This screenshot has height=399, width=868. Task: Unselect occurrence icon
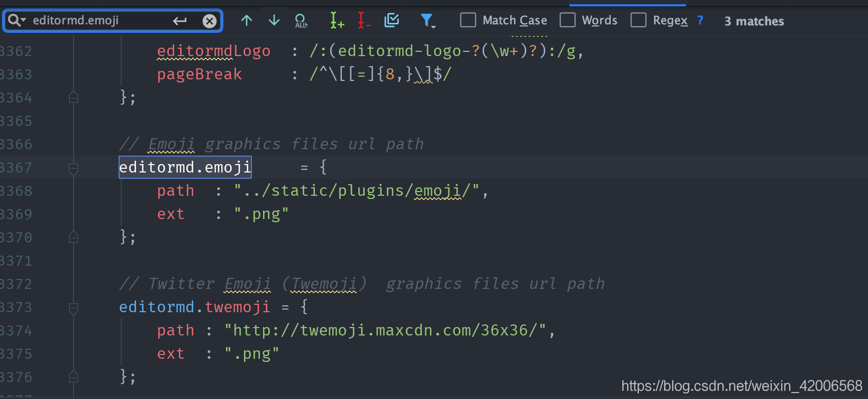point(364,21)
